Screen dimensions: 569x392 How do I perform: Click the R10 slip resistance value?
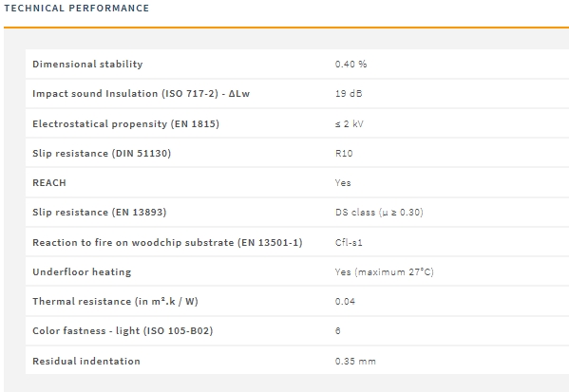(x=344, y=153)
